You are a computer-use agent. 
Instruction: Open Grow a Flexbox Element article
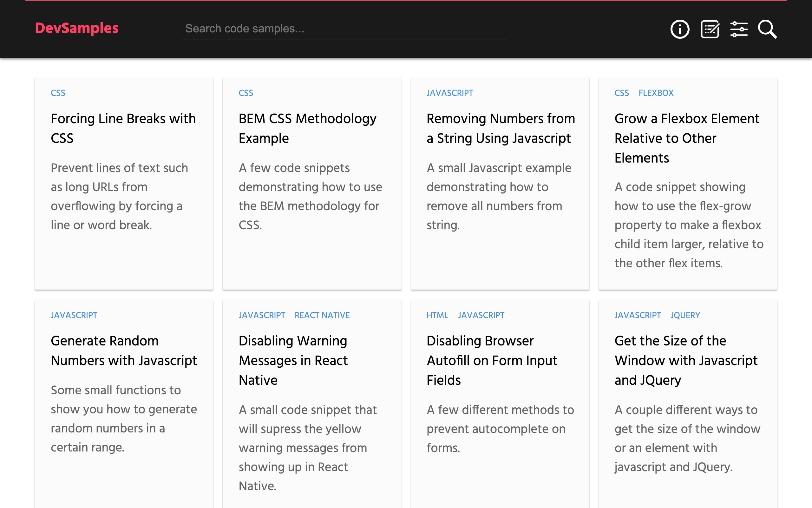coord(687,138)
